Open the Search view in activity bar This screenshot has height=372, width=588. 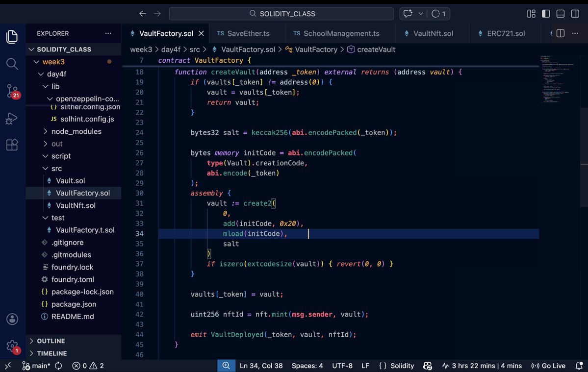pos(12,64)
